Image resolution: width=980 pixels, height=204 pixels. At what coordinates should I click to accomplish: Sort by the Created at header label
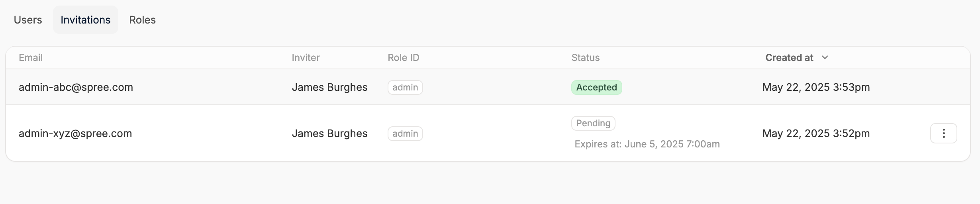point(789,58)
